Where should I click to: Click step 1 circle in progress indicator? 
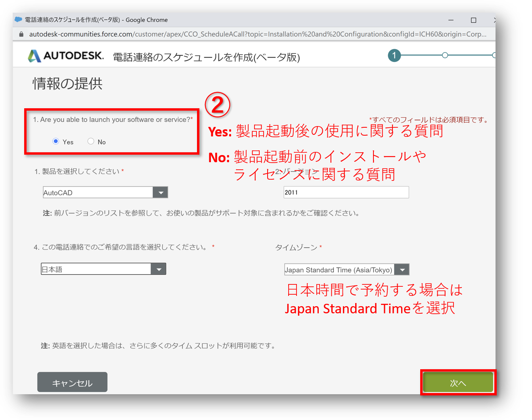[x=394, y=56]
